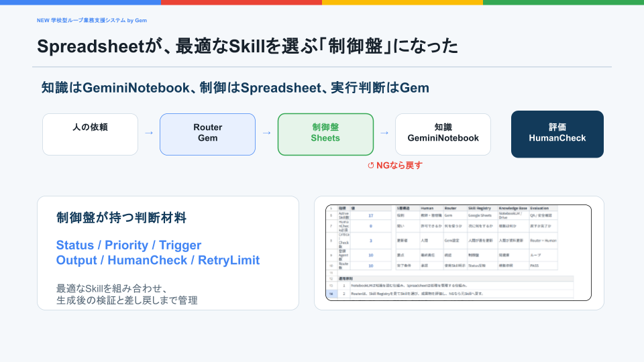
Task: Select the dark 評価 HumanCheck box
Action: [x=557, y=134]
